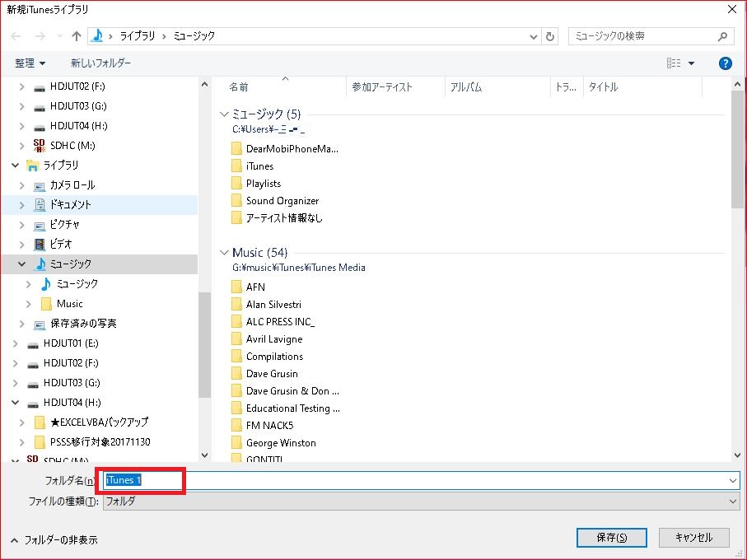Go up one folder level

[x=77, y=36]
